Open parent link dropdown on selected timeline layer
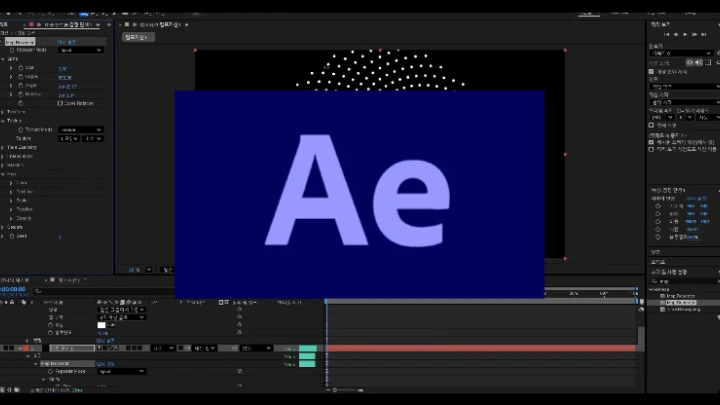 coord(256,348)
